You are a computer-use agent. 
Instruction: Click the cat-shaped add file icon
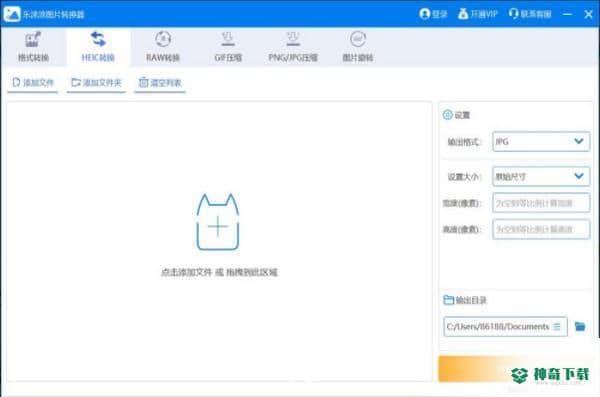click(x=218, y=222)
